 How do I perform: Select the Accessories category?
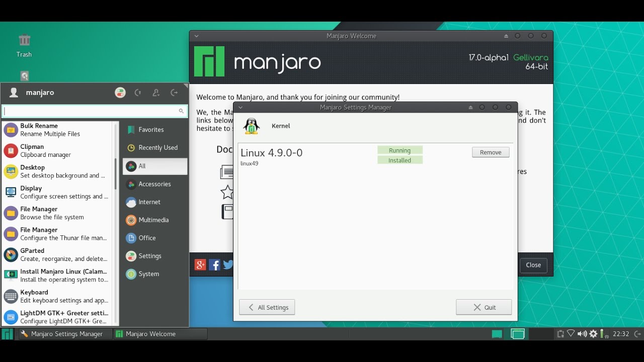coord(155,184)
